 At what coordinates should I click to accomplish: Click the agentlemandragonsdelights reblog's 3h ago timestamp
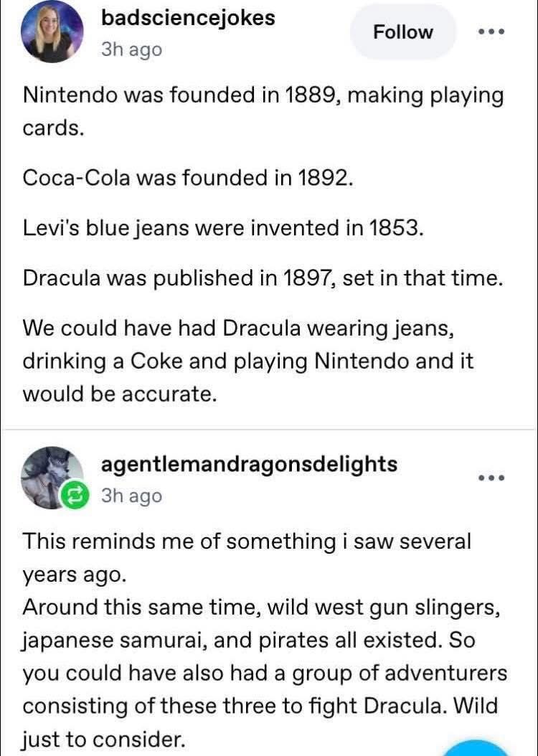click(131, 496)
